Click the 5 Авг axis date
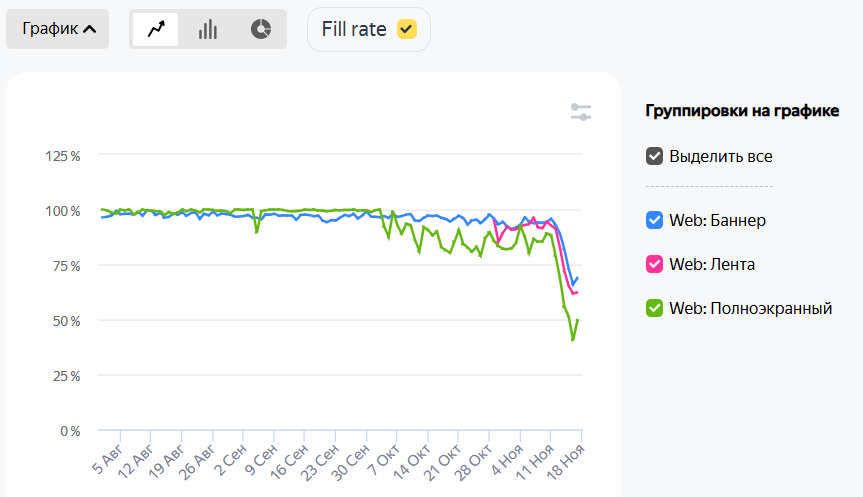The image size is (863, 497). pos(107,461)
